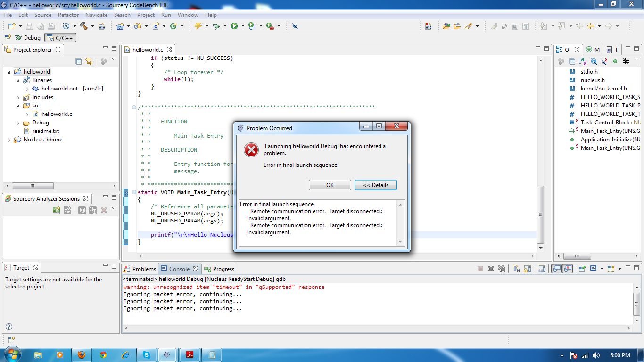Click the Open Type folder icon
The height and width of the screenshot is (362, 644).
click(446, 26)
